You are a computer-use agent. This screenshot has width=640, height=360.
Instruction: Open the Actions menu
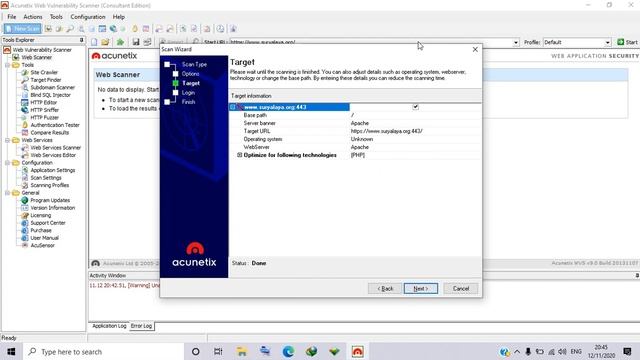[33, 17]
